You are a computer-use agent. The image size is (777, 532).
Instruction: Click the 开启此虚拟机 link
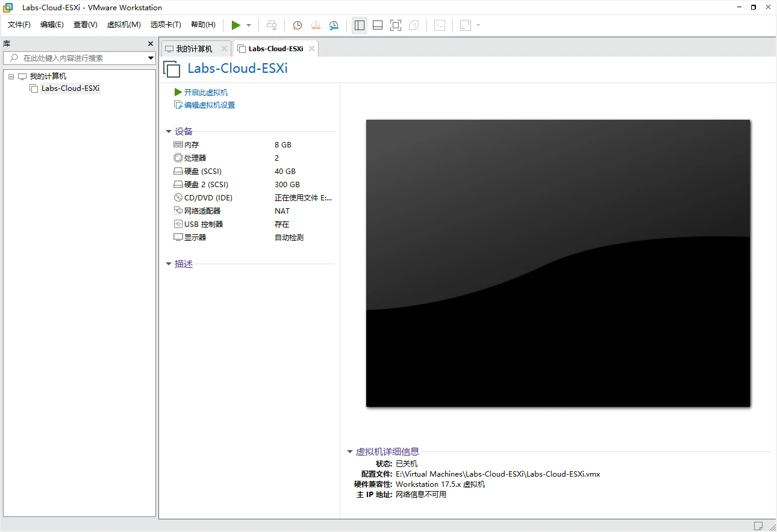(x=205, y=92)
